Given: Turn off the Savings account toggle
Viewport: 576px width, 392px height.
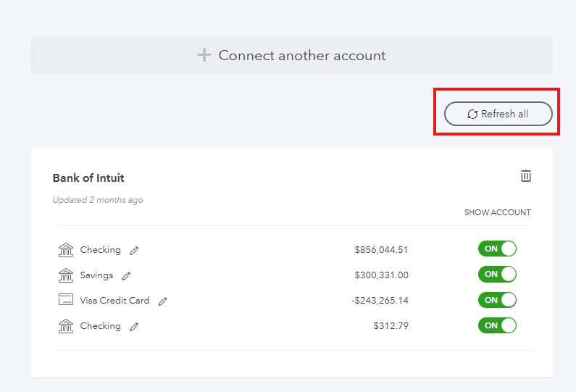Looking at the screenshot, I should (497, 275).
